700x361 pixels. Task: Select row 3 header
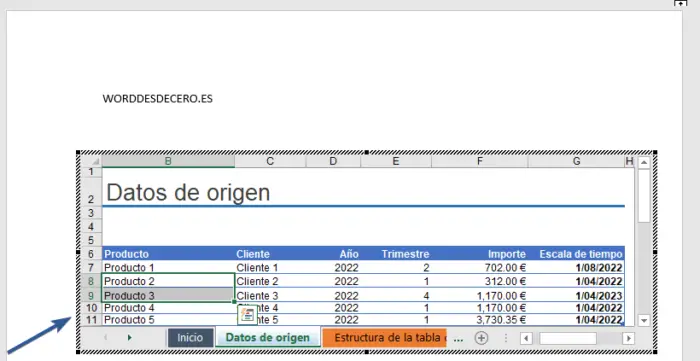click(x=92, y=213)
